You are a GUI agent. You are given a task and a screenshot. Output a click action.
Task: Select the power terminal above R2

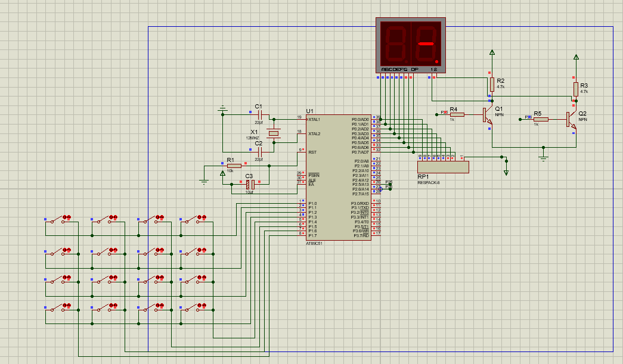tap(492, 52)
